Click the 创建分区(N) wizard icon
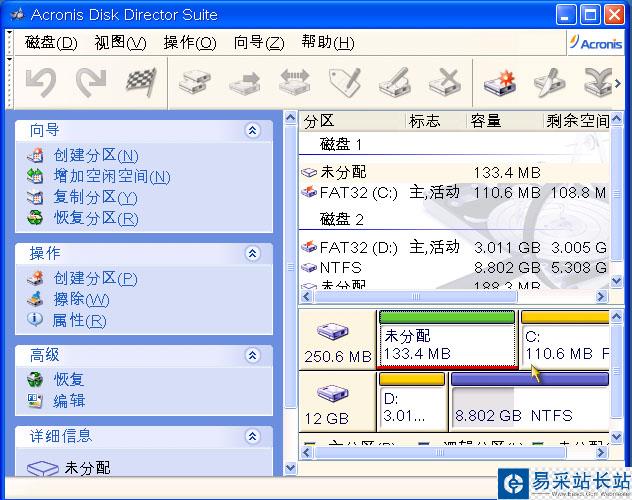 [x=35, y=155]
